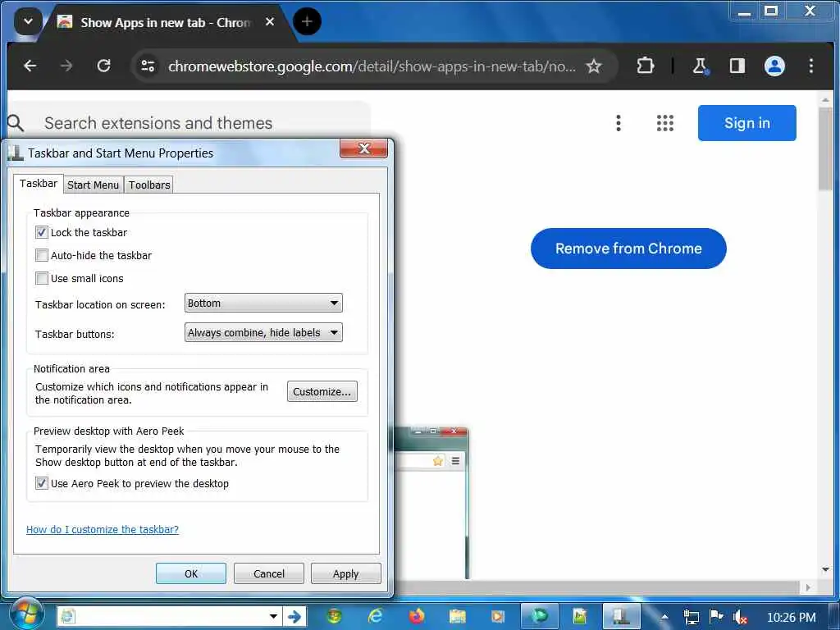
Task: Confirm the dialog with OK
Action: (190, 573)
